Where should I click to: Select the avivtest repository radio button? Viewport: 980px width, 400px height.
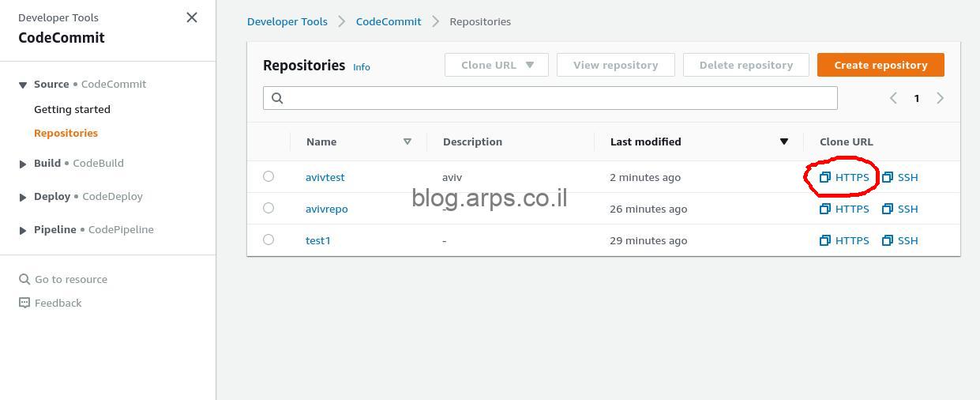(268, 176)
